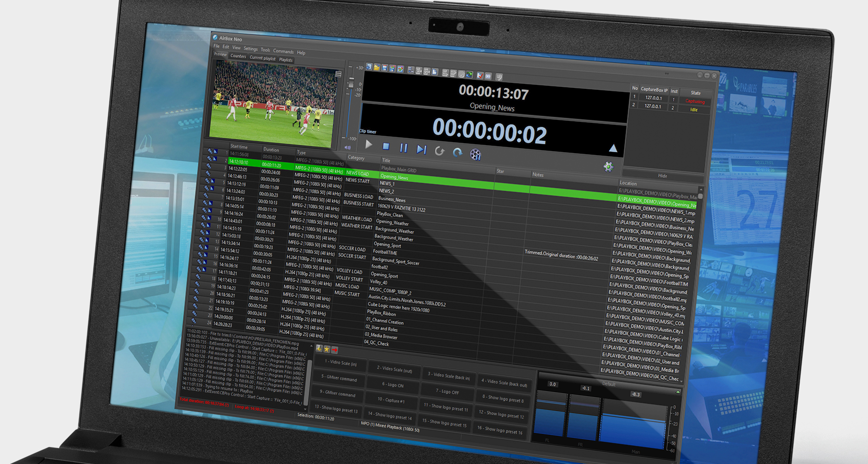Click the first icon left of yellow star
The image size is (868, 464).
[x=320, y=349]
